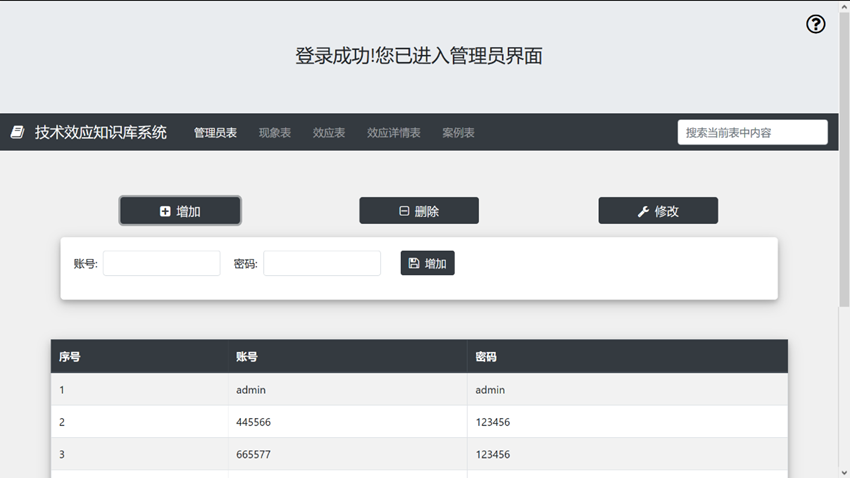Select account cell 445566
The width and height of the screenshot is (850, 478).
pyautogui.click(x=347, y=422)
